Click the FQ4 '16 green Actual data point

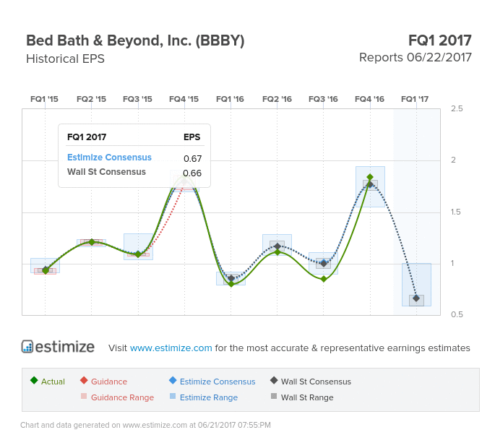[x=370, y=177]
